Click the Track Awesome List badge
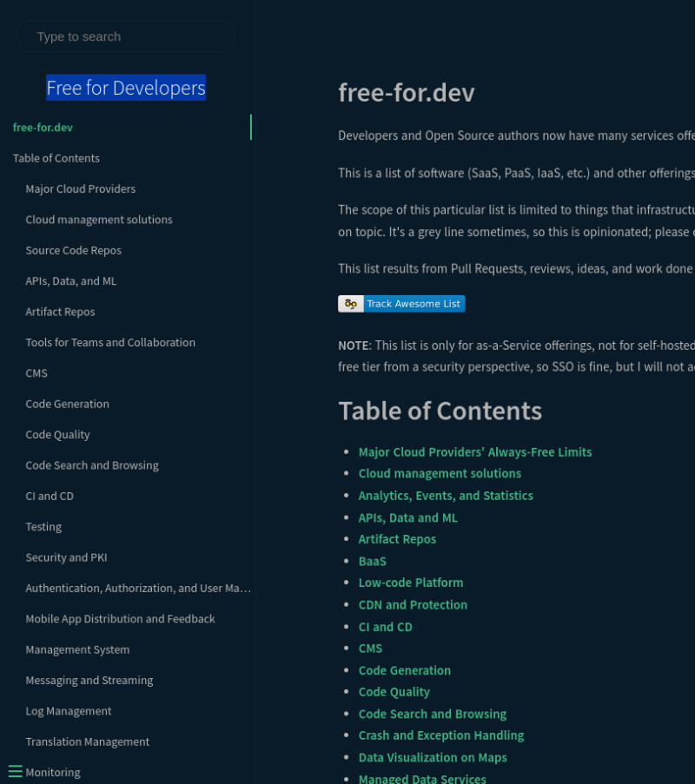The image size is (695, 784). pyautogui.click(x=401, y=304)
